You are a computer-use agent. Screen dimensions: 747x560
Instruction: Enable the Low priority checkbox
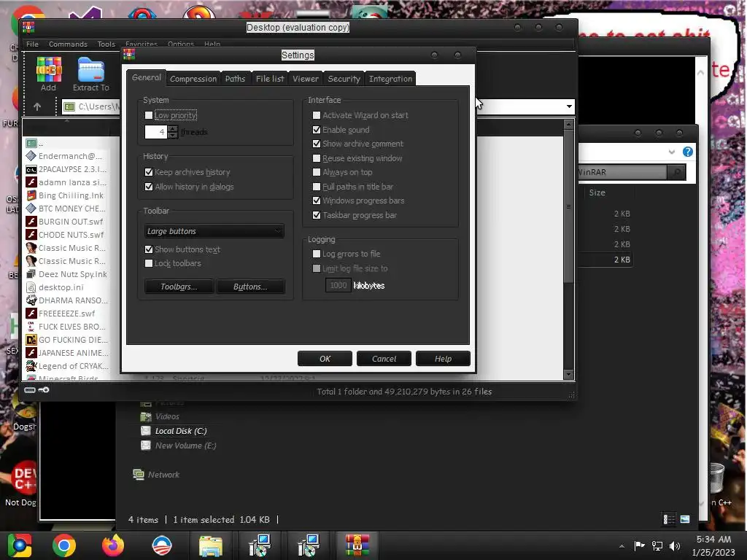149,115
